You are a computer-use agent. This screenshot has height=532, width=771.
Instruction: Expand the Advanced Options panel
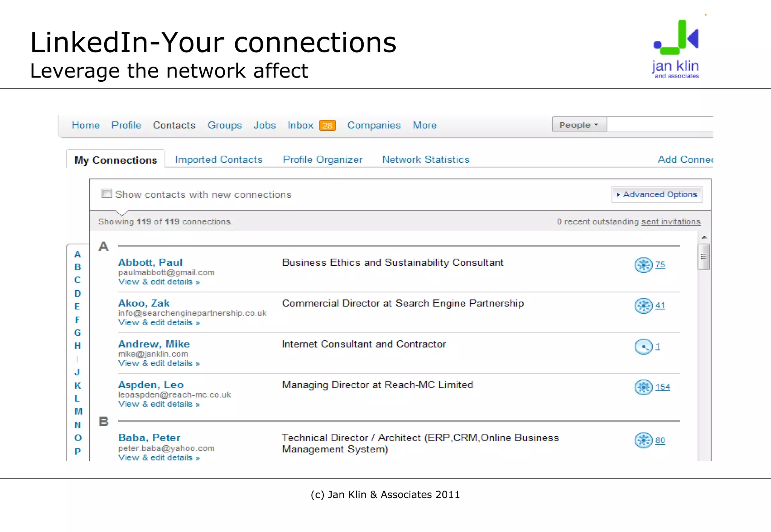[657, 195]
